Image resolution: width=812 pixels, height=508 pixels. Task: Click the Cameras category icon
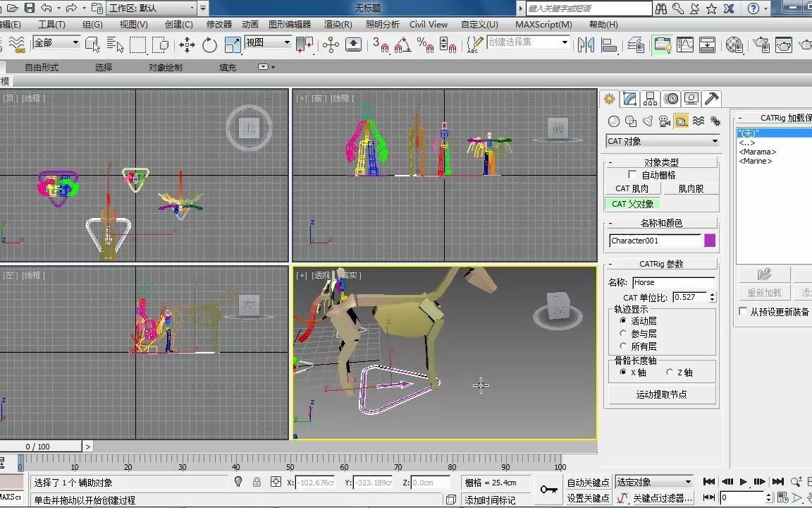point(665,121)
